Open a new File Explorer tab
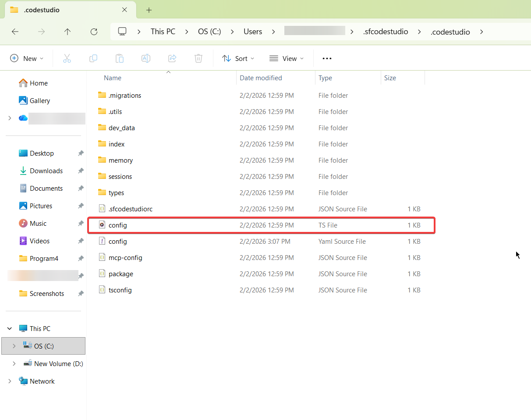Image resolution: width=531 pixels, height=420 pixels. pos(149,10)
